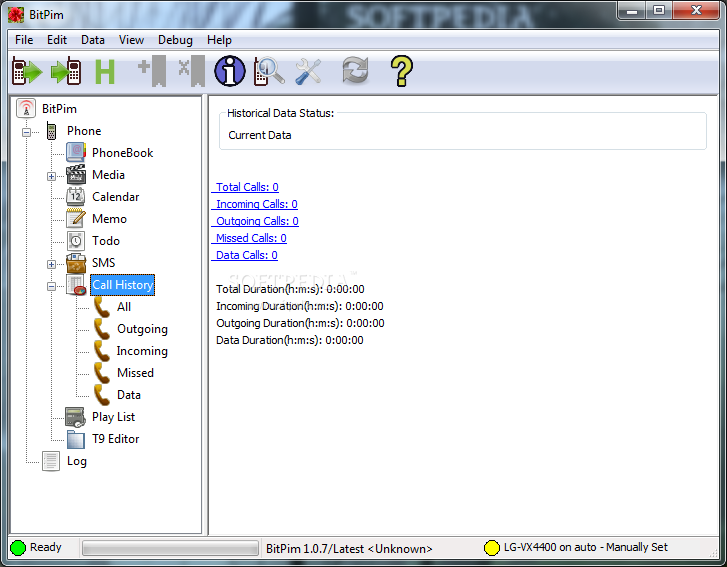Click the Calendar icon in tree
The image size is (727, 567).
coord(76,197)
